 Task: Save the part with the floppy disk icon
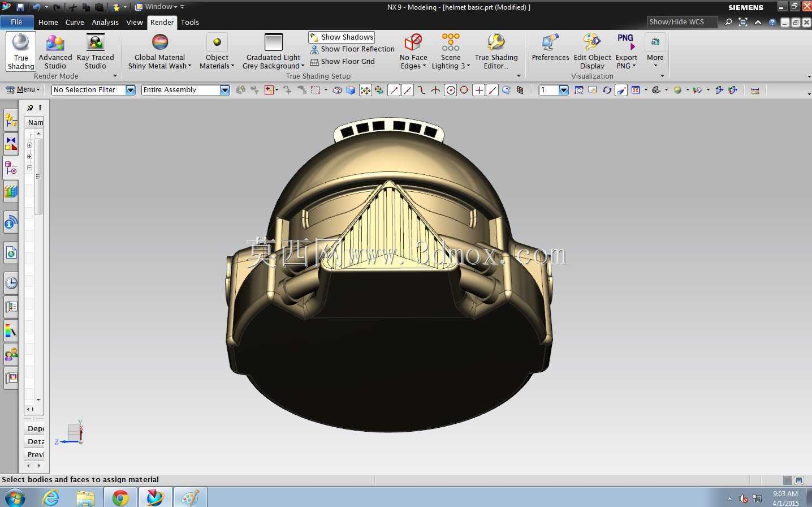(x=20, y=7)
